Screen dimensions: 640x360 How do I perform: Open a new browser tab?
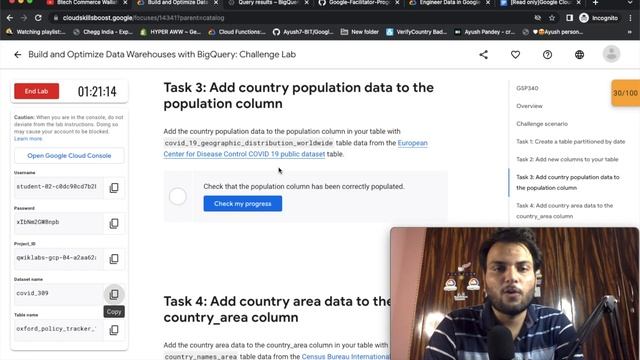click(x=596, y=3)
